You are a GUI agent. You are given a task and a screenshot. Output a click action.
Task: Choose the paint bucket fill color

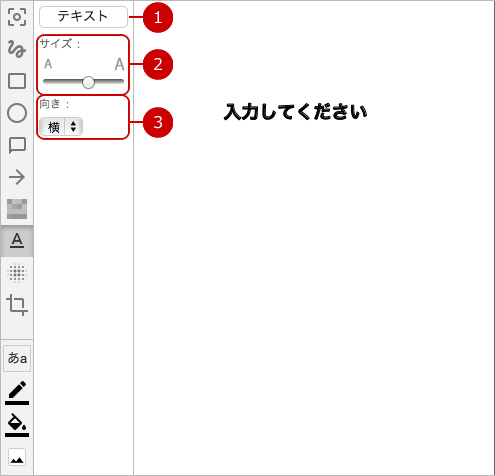click(17, 425)
